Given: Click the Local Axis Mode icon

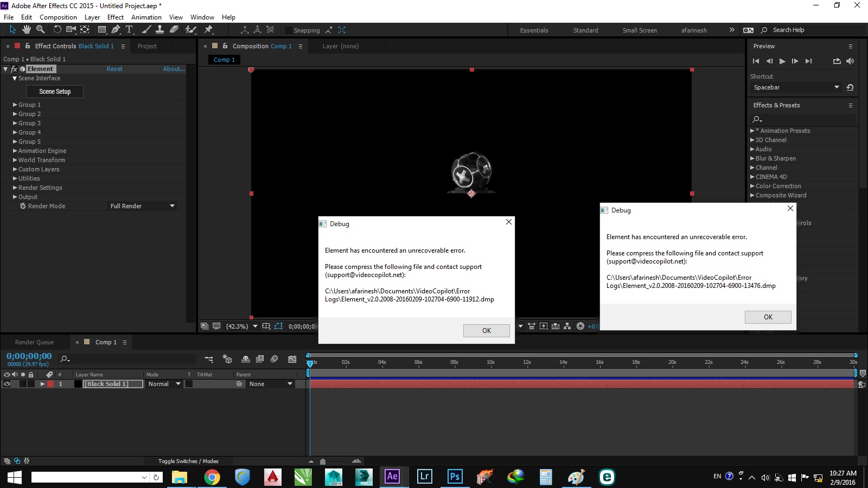Looking at the screenshot, I should [245, 30].
